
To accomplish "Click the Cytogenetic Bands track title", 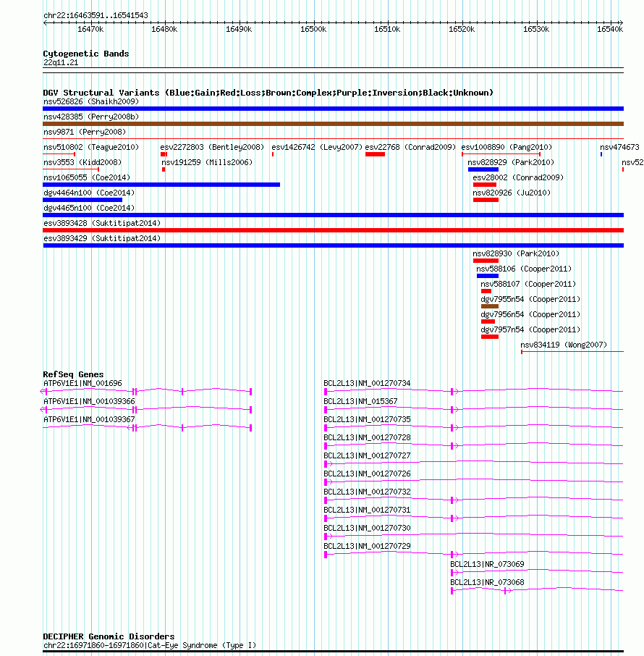I will click(x=85, y=54).
